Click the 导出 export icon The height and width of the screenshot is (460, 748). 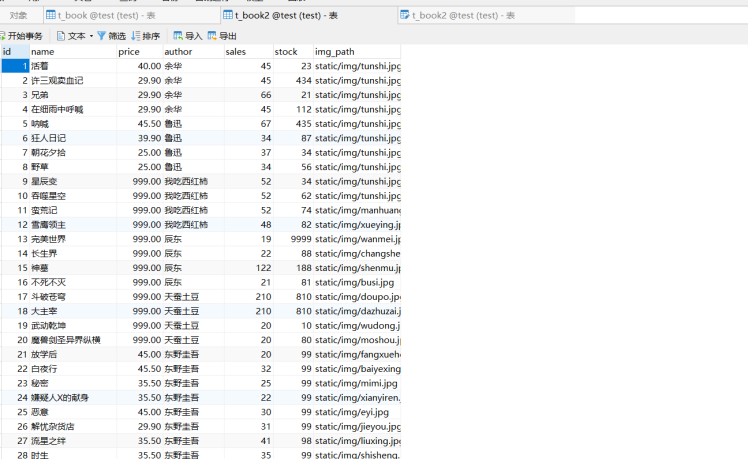click(212, 36)
